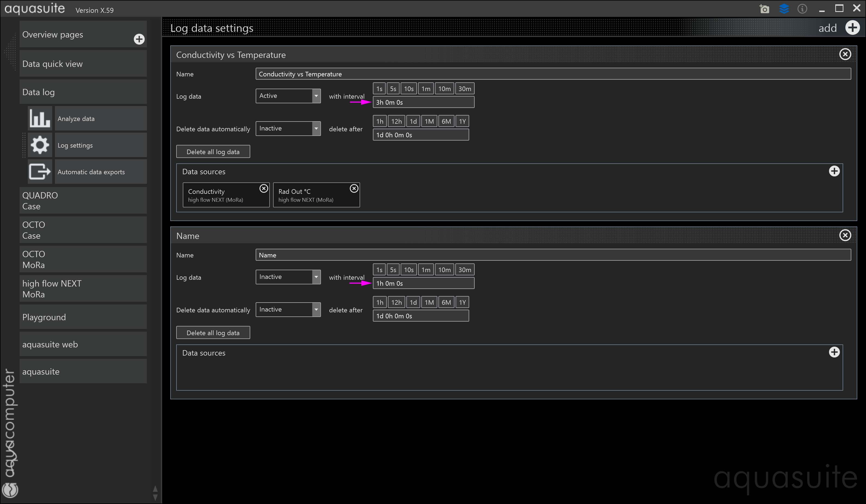
Task: Click the Automatic data exports arrow icon
Action: pos(40,172)
